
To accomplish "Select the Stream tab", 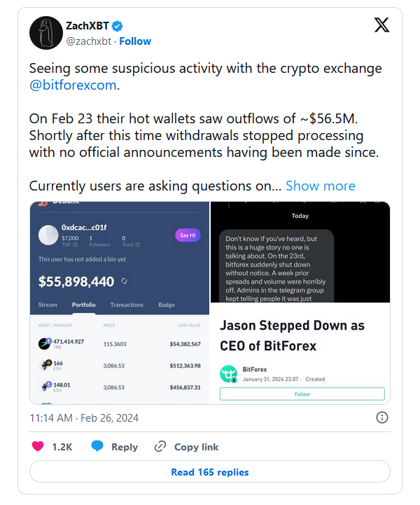I will (48, 305).
